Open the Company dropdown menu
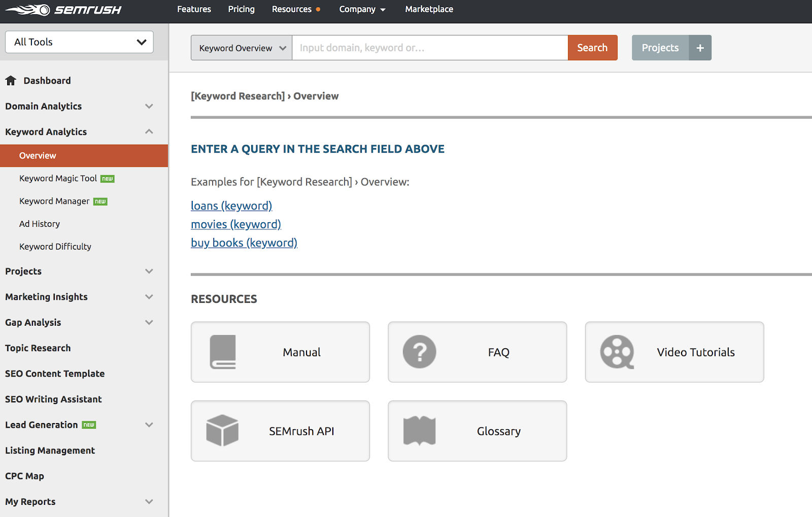The width and height of the screenshot is (812, 517). click(362, 9)
